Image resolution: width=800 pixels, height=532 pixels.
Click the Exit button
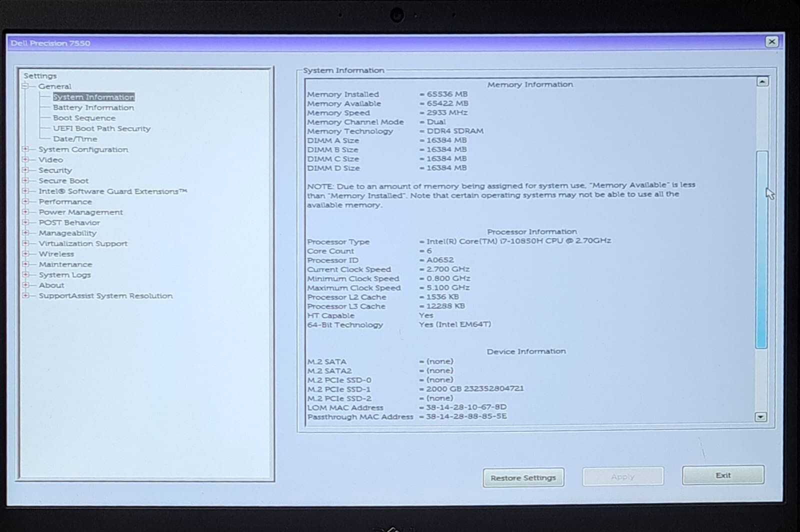tap(723, 475)
